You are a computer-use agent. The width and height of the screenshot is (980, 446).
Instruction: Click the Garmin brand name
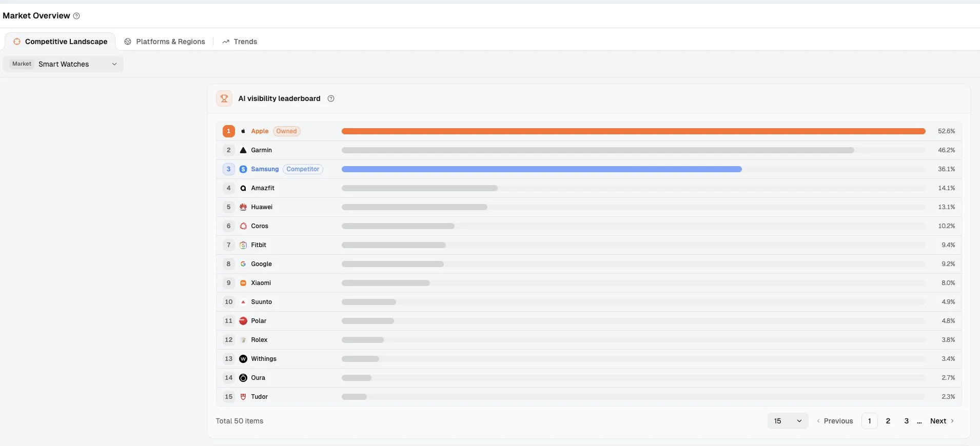(261, 150)
